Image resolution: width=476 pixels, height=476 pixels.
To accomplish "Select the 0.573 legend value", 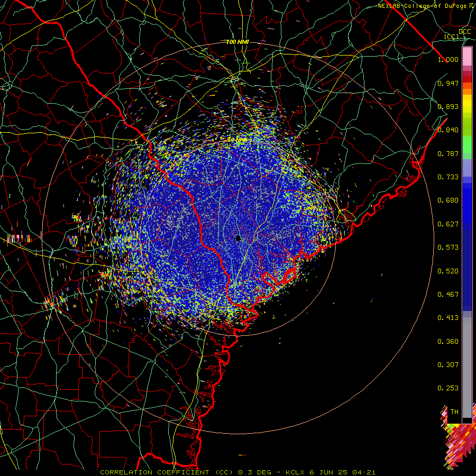I will tap(448, 248).
